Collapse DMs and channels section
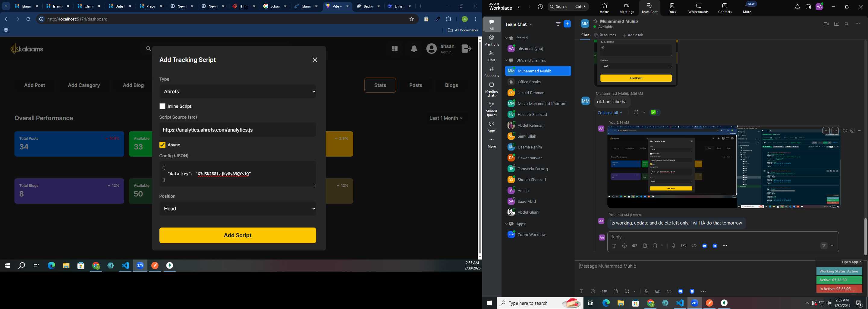868x309 pixels. click(506, 61)
